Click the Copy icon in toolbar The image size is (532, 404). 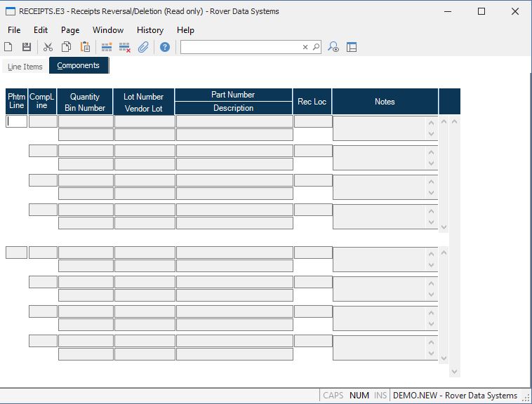(66, 47)
